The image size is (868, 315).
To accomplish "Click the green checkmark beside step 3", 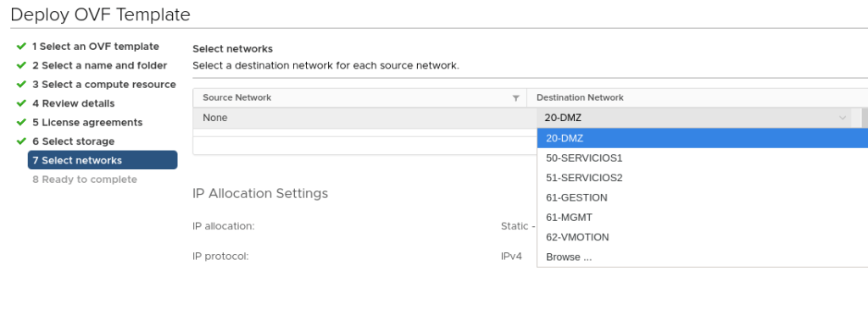I will [x=21, y=84].
